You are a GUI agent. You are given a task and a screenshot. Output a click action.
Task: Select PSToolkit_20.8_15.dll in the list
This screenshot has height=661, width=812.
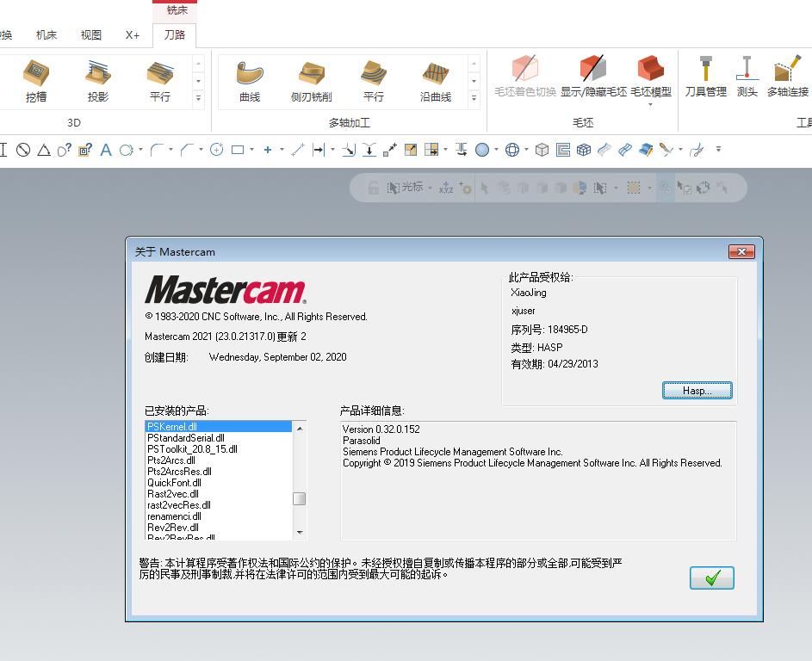pos(218,449)
